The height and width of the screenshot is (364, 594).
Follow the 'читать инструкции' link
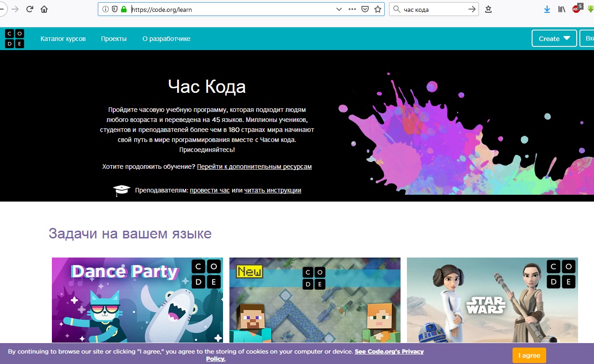[x=273, y=190]
